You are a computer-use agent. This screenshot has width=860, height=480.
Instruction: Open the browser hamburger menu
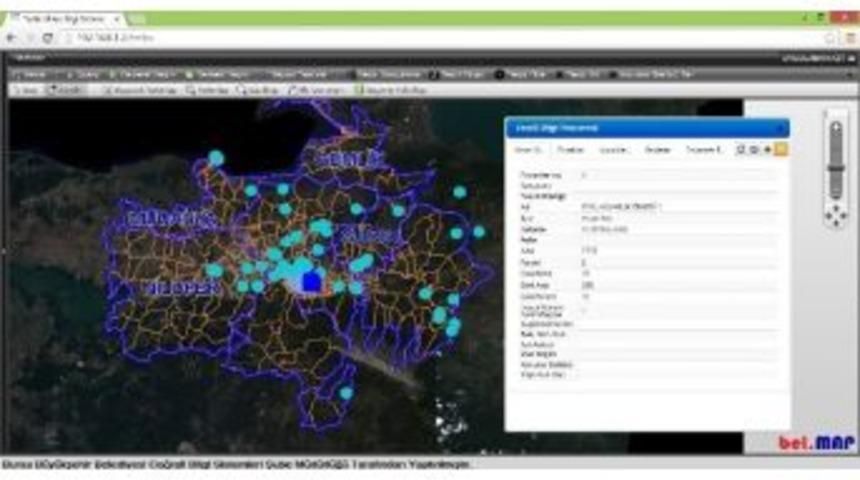[x=849, y=37]
